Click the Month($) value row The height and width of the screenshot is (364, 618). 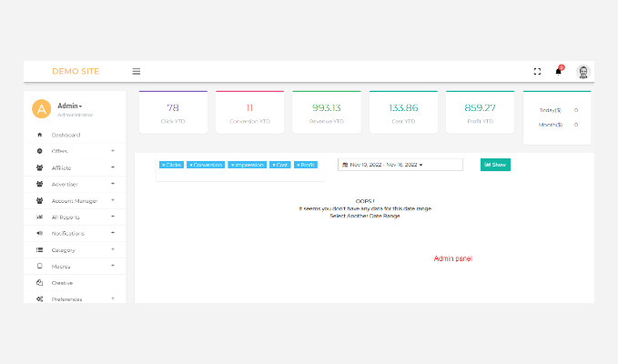click(x=558, y=125)
